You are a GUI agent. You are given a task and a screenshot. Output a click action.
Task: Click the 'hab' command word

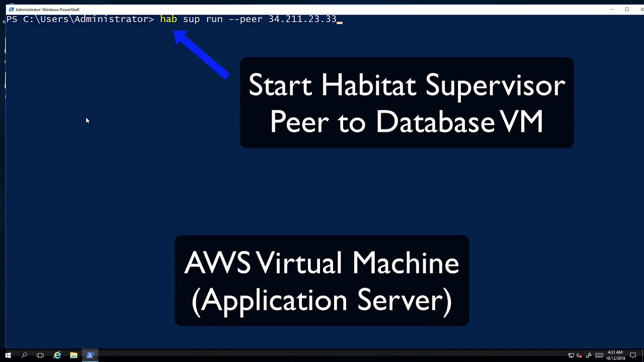(169, 19)
